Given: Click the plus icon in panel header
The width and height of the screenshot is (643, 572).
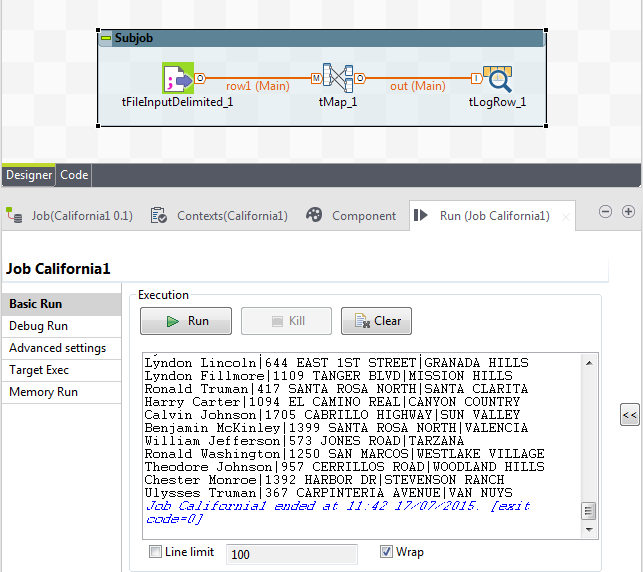Looking at the screenshot, I should coord(628,212).
